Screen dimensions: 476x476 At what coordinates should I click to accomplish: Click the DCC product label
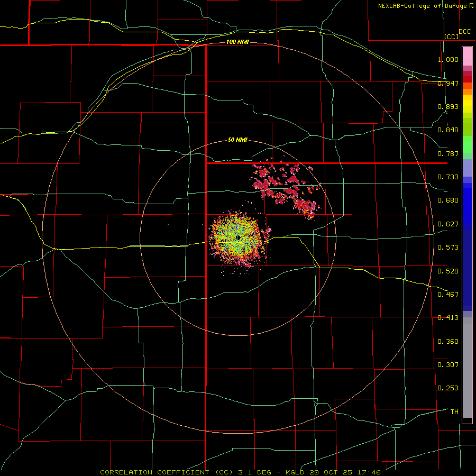(x=465, y=32)
